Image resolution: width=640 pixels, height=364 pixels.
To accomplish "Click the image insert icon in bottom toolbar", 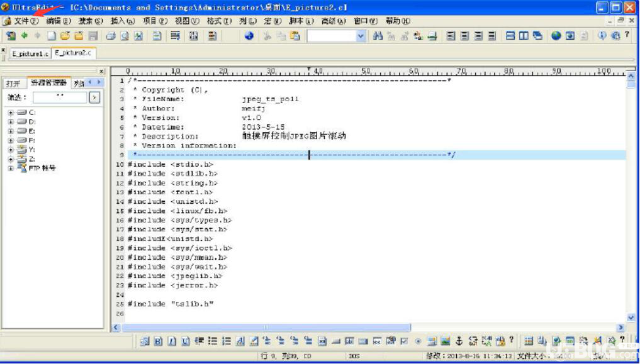I will 446,340.
